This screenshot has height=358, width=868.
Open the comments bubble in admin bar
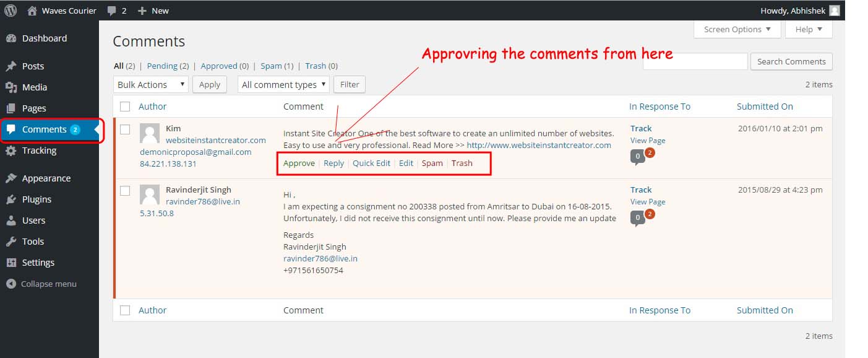[x=111, y=11]
